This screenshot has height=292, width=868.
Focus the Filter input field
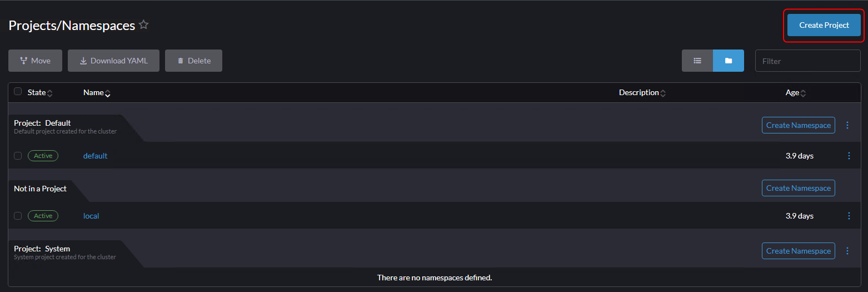(x=807, y=61)
